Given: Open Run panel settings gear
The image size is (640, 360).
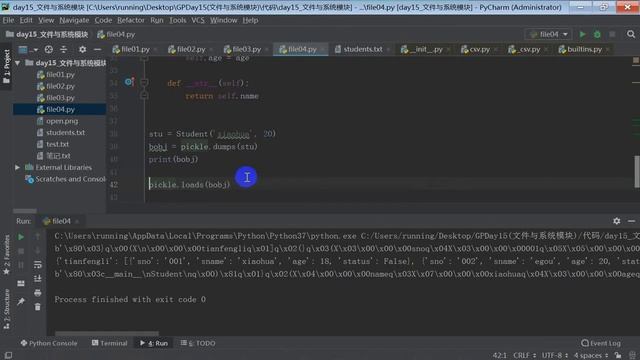Looking at the screenshot, I should click(617, 221).
